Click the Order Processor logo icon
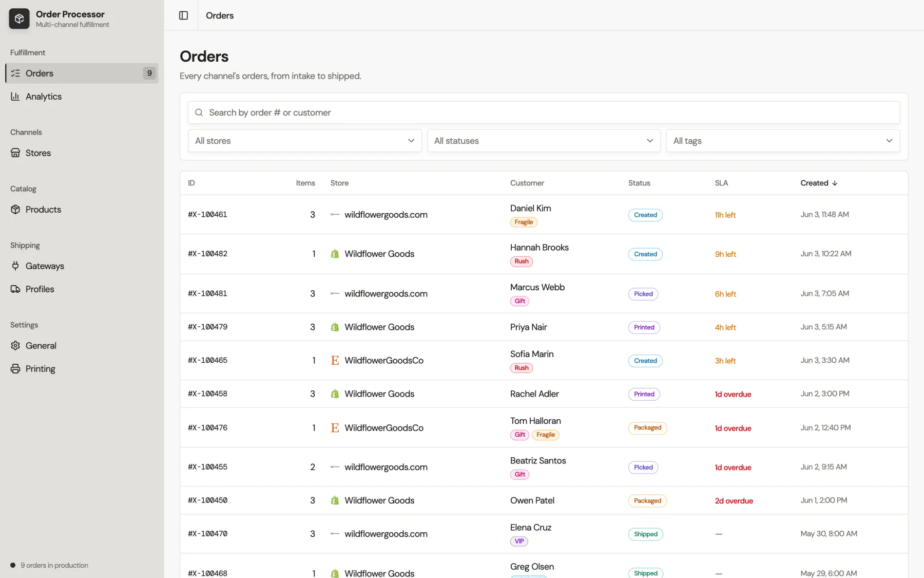Screen dimensions: 924x578 pyautogui.click(x=19, y=19)
